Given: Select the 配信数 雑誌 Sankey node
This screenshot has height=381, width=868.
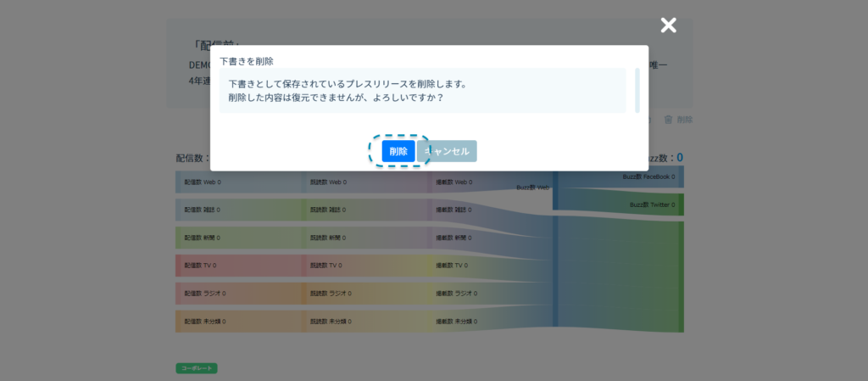Looking at the screenshot, I should 203,210.
